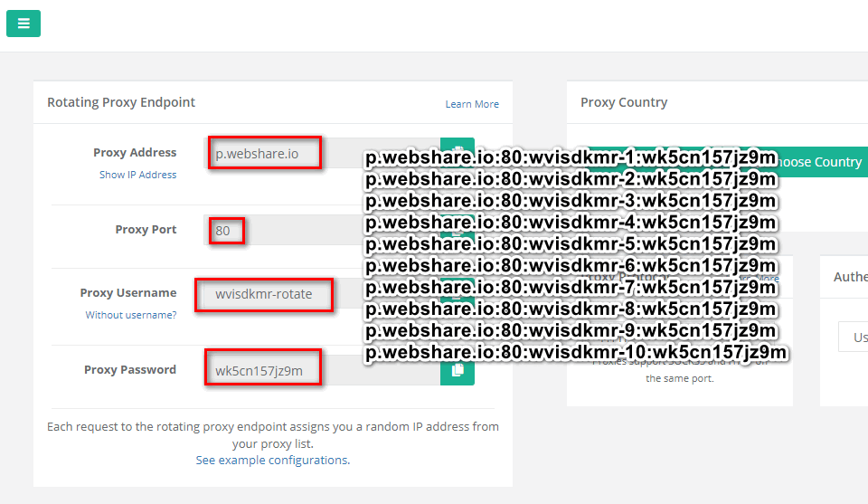Click the Proxy Username label
The image size is (868, 504).
pos(127,292)
